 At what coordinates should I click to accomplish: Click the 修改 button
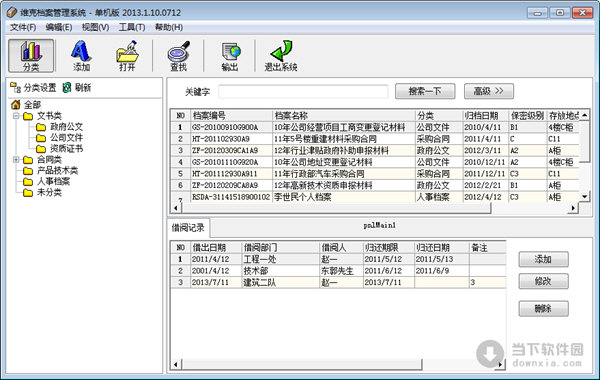point(543,281)
